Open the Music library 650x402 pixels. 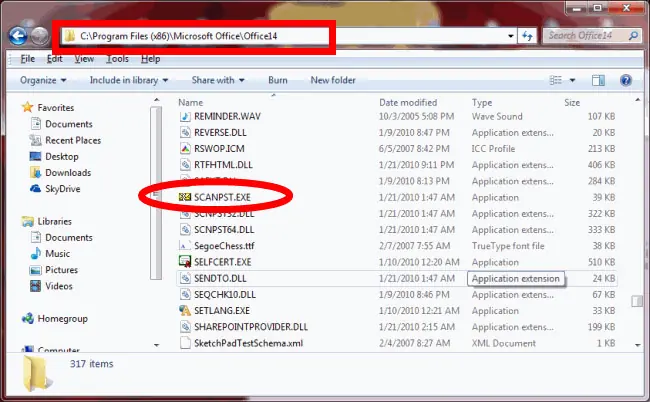(57, 254)
